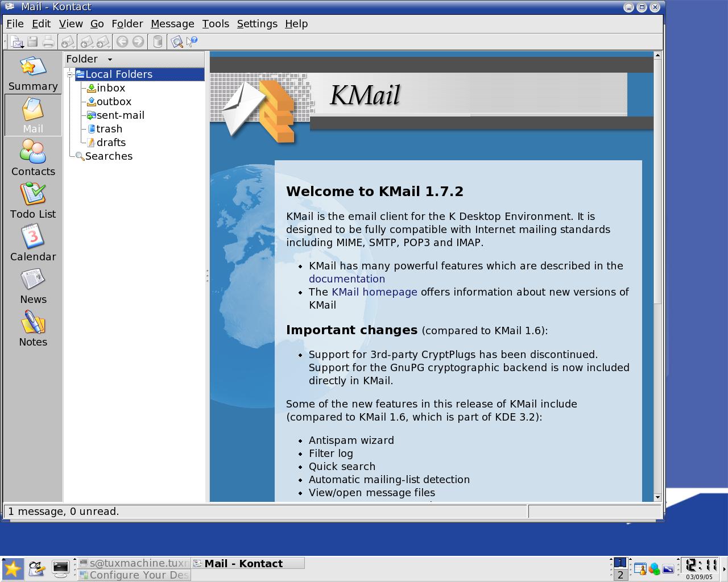The width and height of the screenshot is (728, 582).
Task: Open the documentation link
Action: pyautogui.click(x=347, y=279)
